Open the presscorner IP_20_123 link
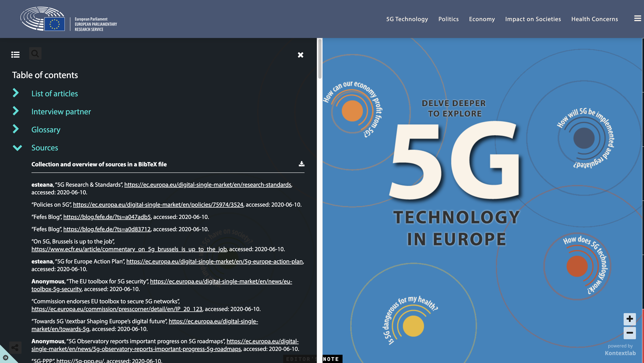 (117, 309)
